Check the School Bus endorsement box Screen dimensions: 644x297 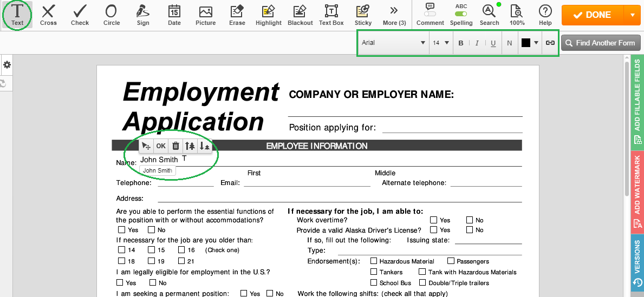point(374,282)
